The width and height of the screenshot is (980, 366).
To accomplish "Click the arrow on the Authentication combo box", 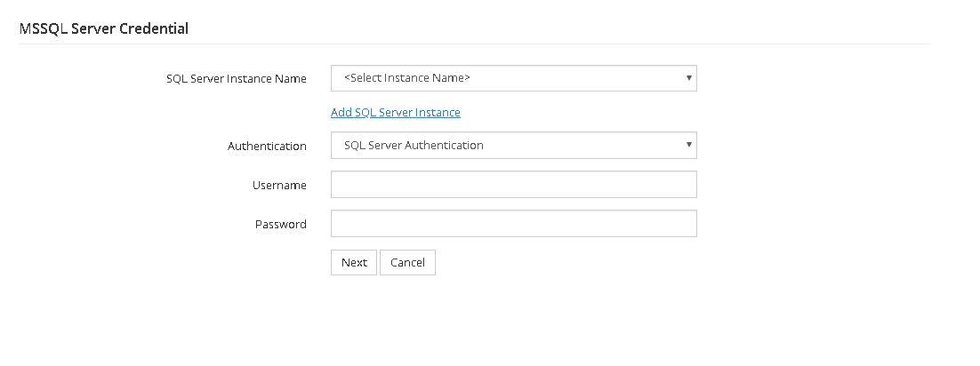I will [688, 145].
